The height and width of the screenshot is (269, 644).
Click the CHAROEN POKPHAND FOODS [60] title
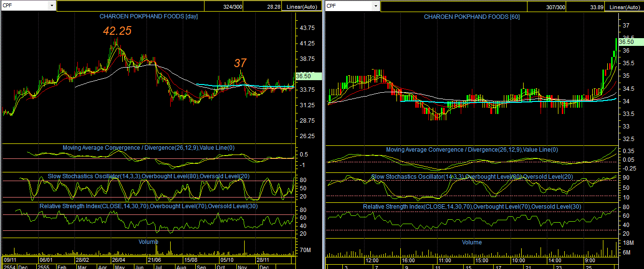click(472, 16)
